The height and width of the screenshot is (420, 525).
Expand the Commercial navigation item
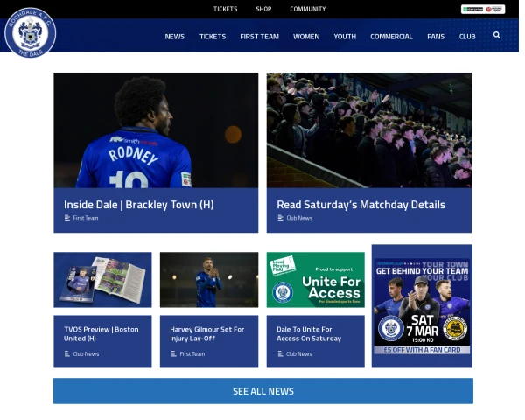391,37
